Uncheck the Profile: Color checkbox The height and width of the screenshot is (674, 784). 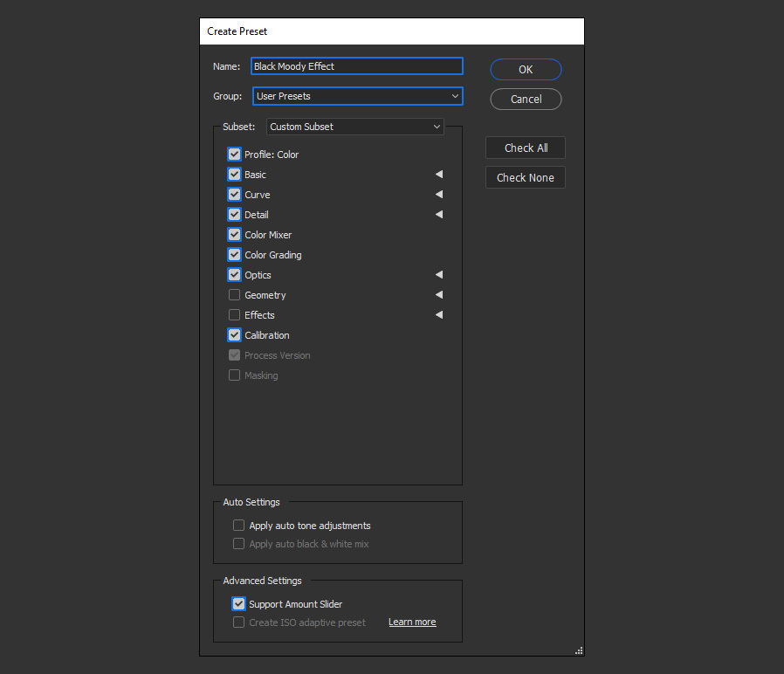click(234, 154)
